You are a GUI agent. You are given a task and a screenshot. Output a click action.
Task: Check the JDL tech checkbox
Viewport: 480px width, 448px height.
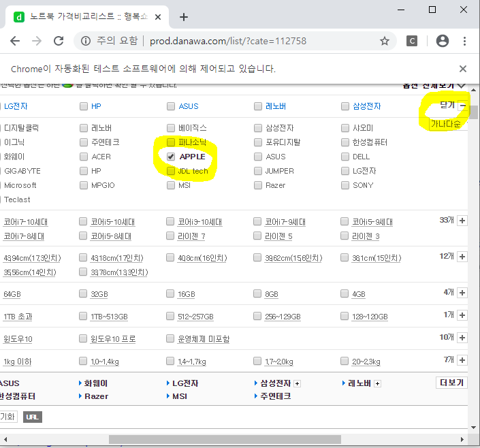coord(171,171)
